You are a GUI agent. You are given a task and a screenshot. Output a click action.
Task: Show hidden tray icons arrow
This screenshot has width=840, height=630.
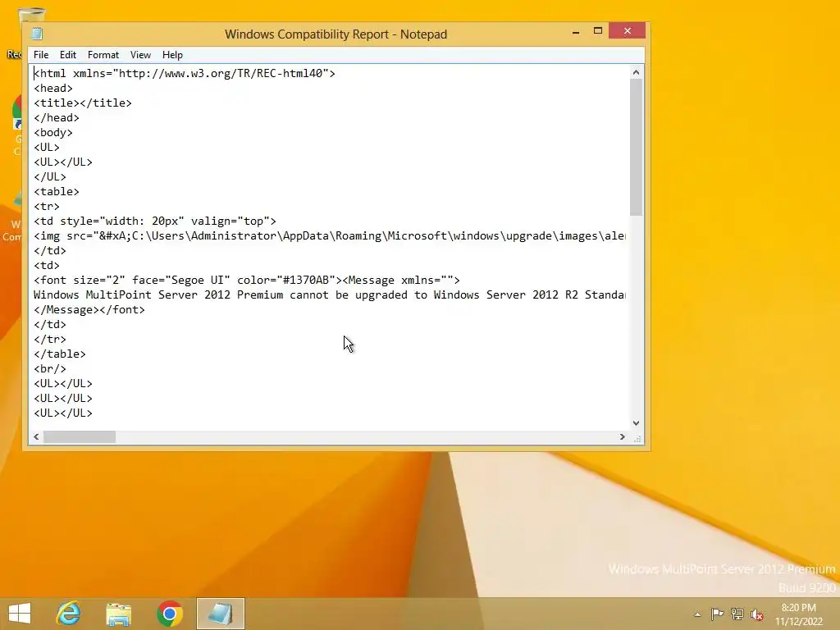[x=697, y=614]
